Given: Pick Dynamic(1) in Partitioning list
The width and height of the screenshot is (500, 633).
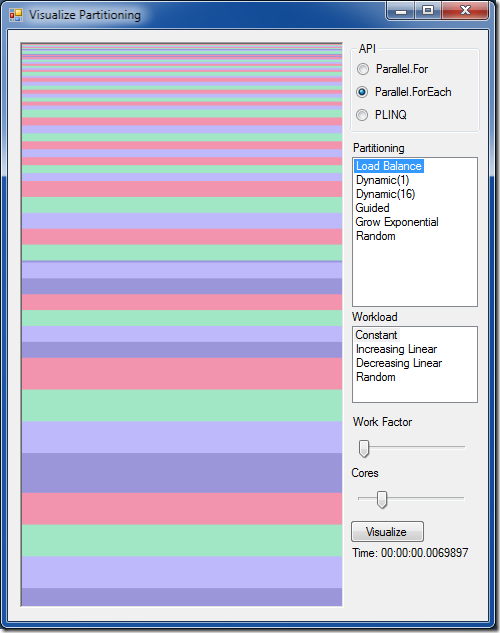Looking at the screenshot, I should tap(382, 180).
